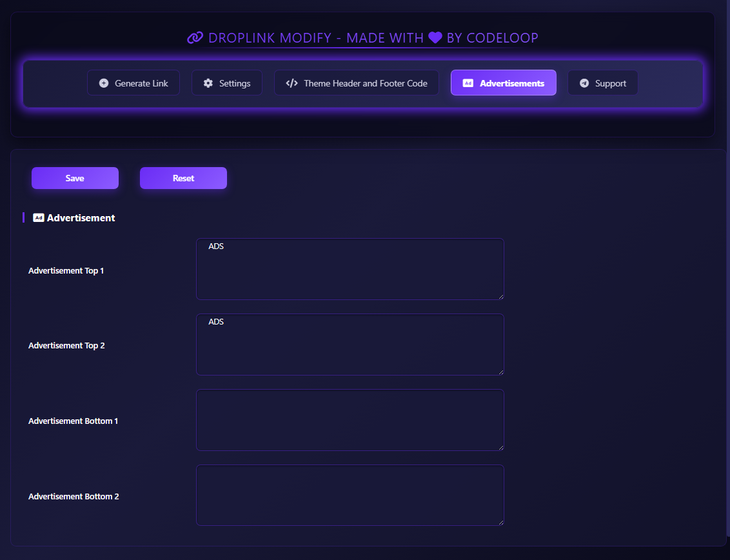
Task: Click the gear icon beside Settings
Action: [208, 83]
